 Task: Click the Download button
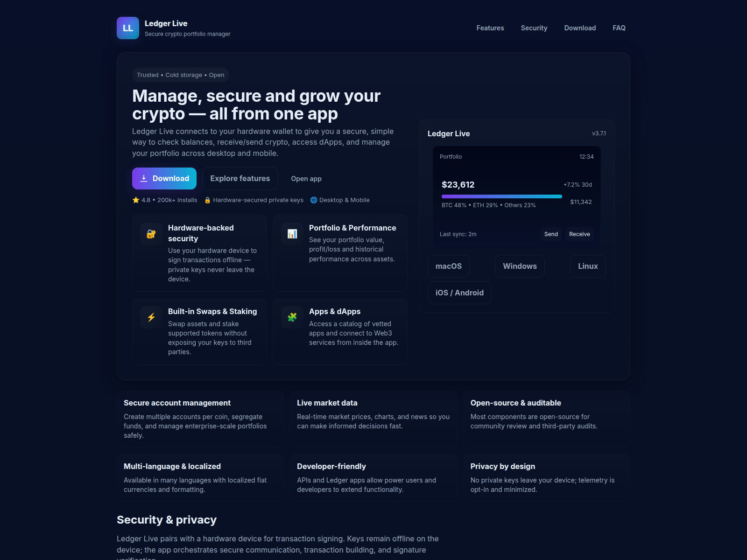[x=164, y=178]
